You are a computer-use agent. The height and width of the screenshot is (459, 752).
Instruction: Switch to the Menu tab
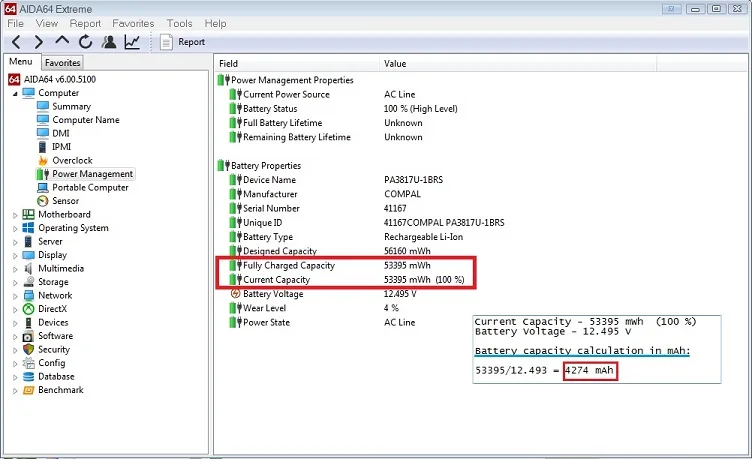tap(21, 62)
